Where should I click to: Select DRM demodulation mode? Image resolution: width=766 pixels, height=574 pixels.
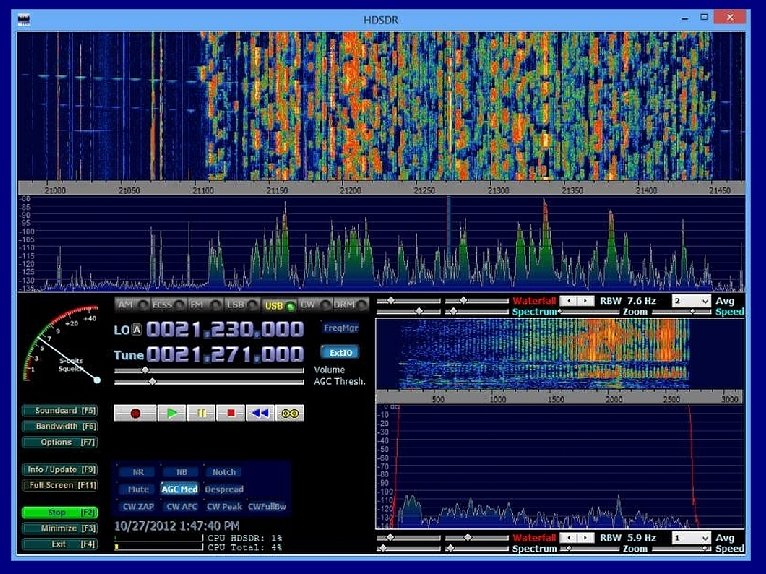point(351,305)
